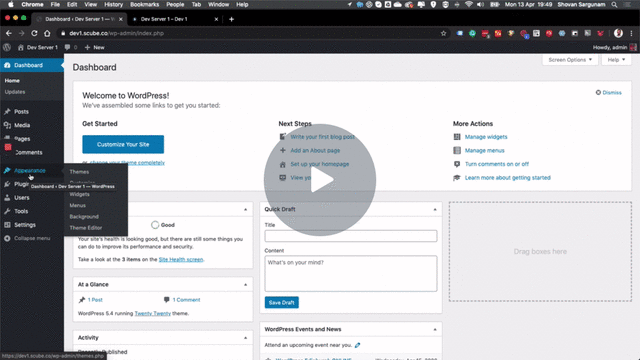Collapse the At a Glance box

point(245,284)
